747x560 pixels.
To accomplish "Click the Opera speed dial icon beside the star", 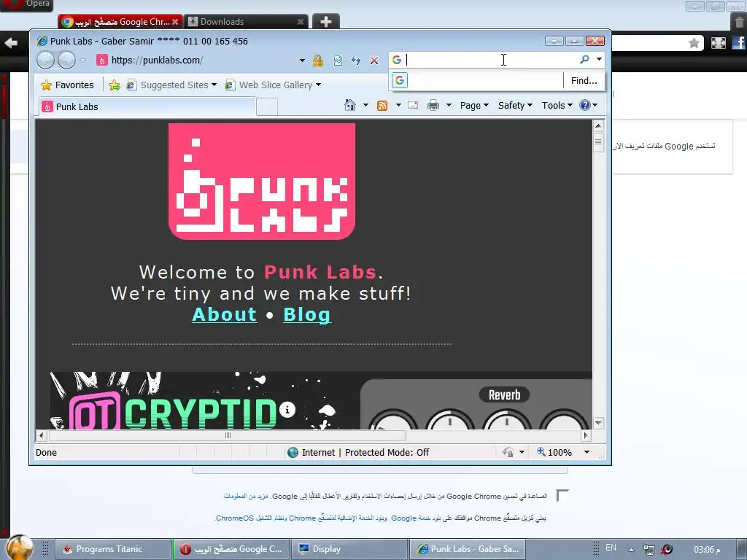I will (719, 43).
